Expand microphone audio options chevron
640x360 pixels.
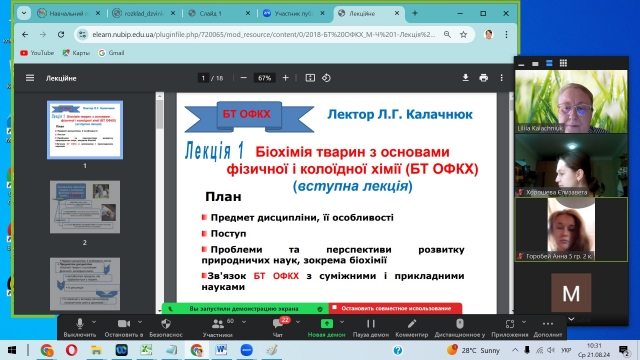point(94,322)
